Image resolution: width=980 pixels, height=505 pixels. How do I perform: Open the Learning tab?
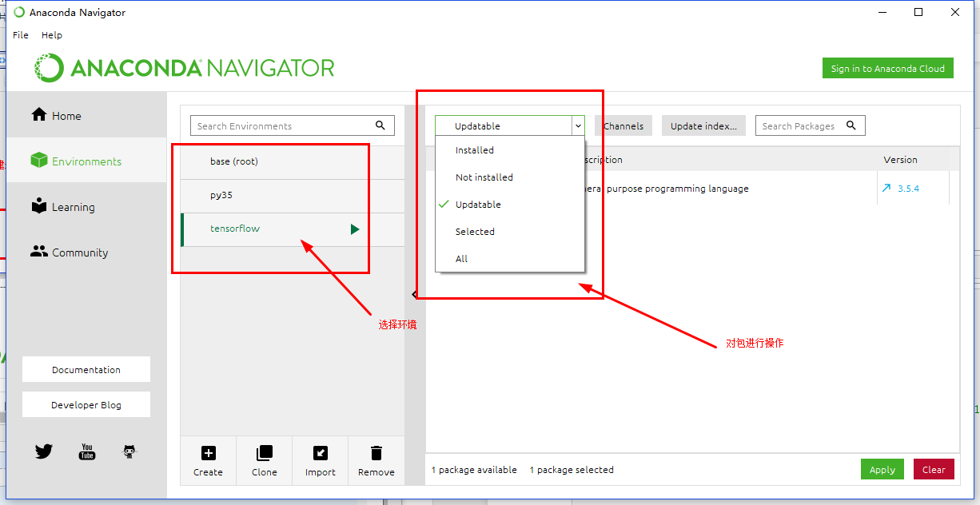point(86,207)
